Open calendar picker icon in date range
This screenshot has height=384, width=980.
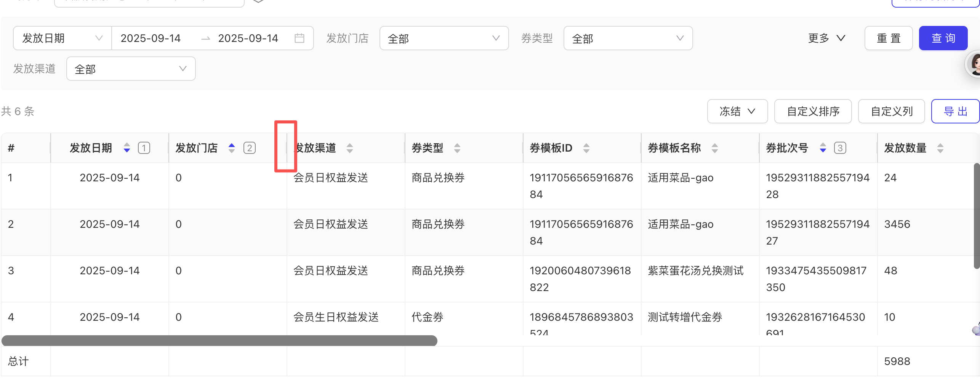point(299,38)
